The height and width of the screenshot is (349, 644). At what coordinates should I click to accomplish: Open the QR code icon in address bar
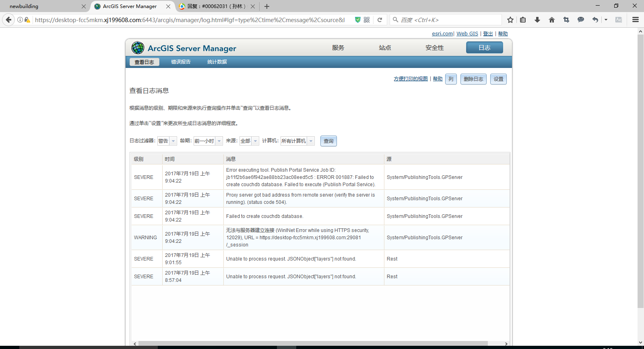[367, 20]
